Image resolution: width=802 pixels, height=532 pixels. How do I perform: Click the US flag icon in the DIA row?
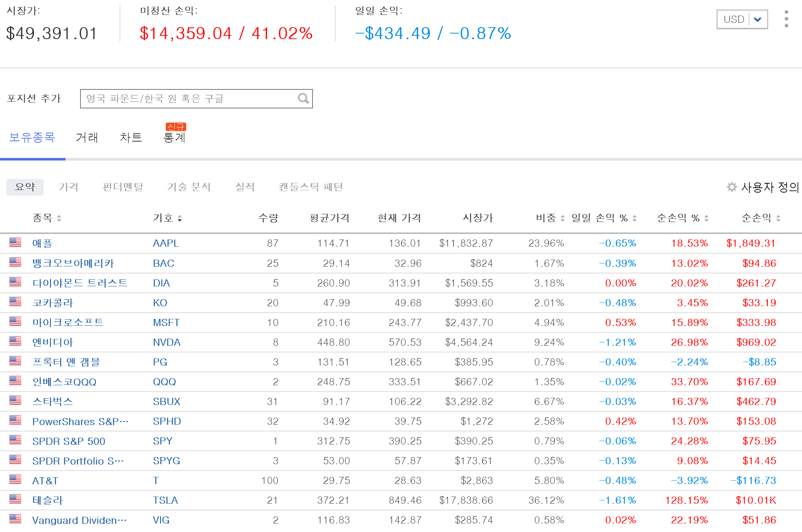(x=15, y=282)
